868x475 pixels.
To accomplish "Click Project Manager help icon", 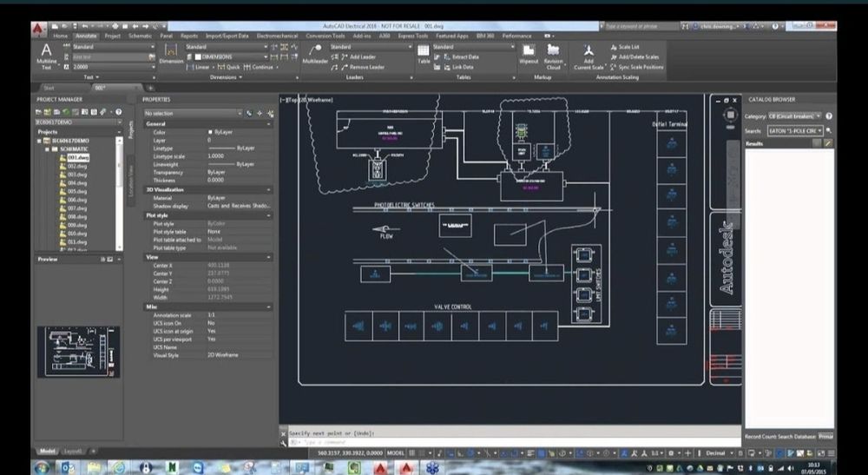I will [118, 112].
